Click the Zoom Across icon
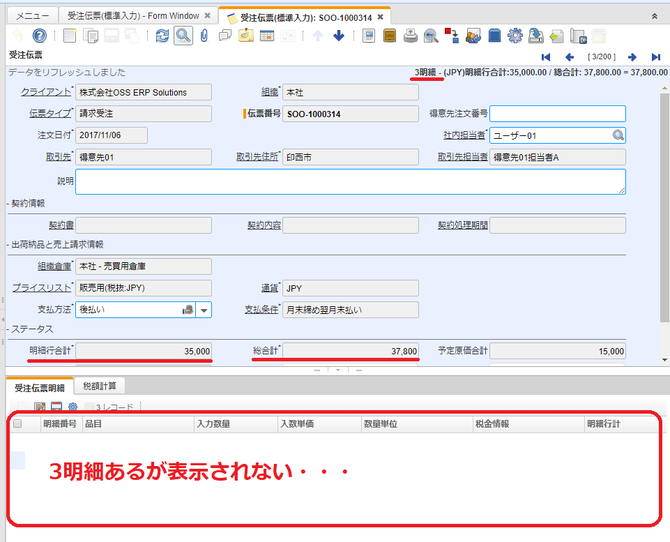Viewport: 670px width, 542px height. coord(431,35)
